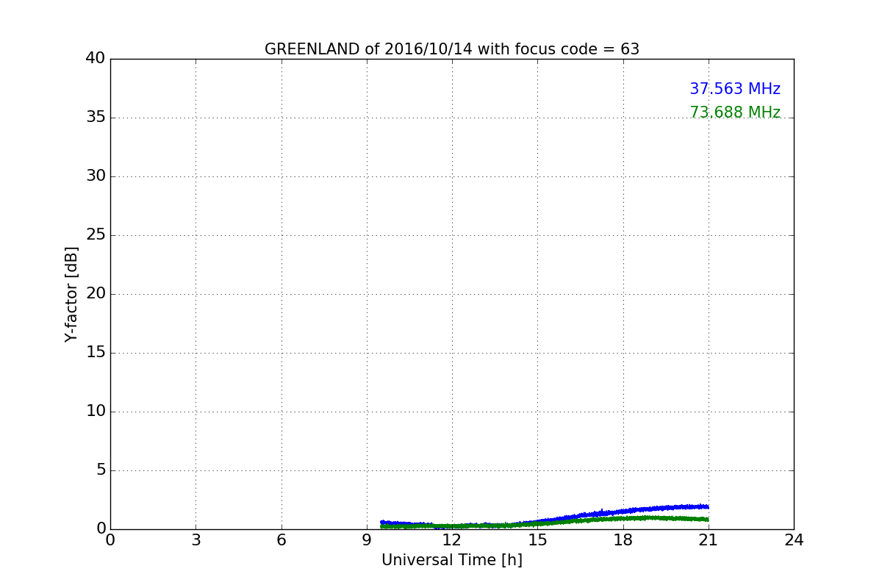882x588 pixels.
Task: Click the y-axis tick label 40
Action: (x=96, y=59)
